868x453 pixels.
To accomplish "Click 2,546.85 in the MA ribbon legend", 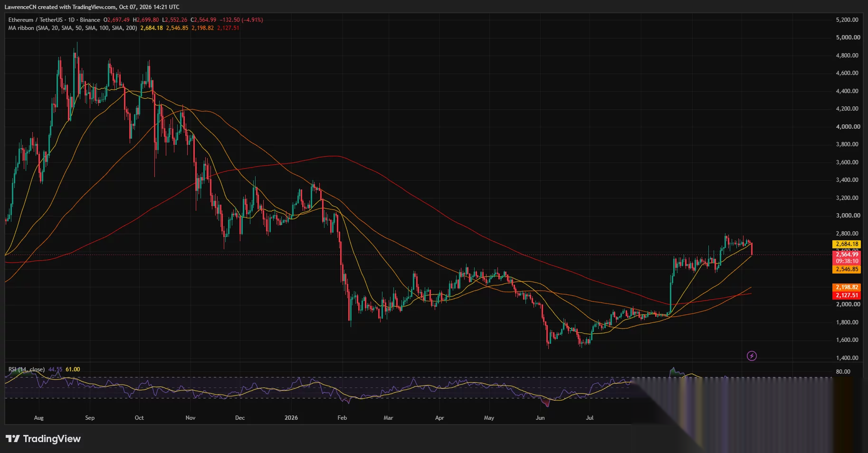I will (x=177, y=28).
